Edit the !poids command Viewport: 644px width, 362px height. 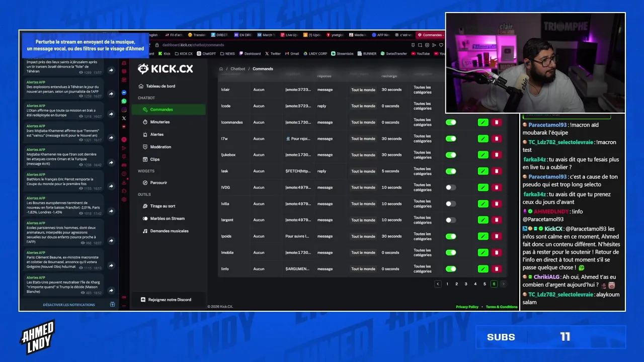pyautogui.click(x=483, y=236)
